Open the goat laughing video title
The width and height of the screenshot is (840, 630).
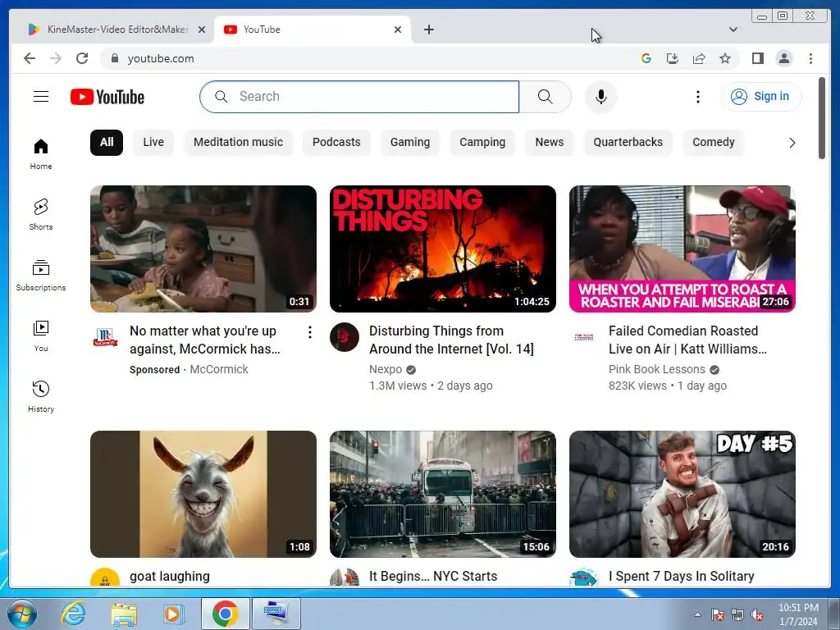(169, 577)
